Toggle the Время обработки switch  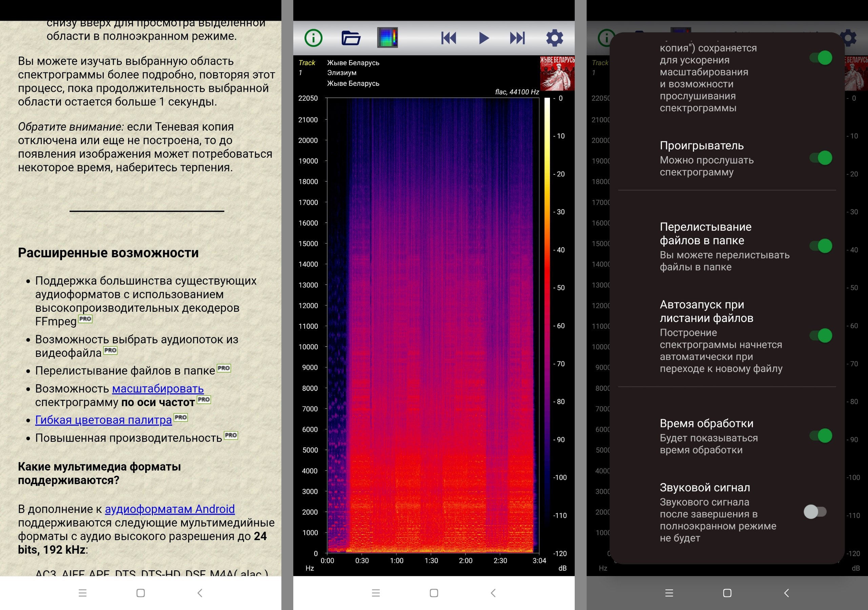[x=821, y=436]
